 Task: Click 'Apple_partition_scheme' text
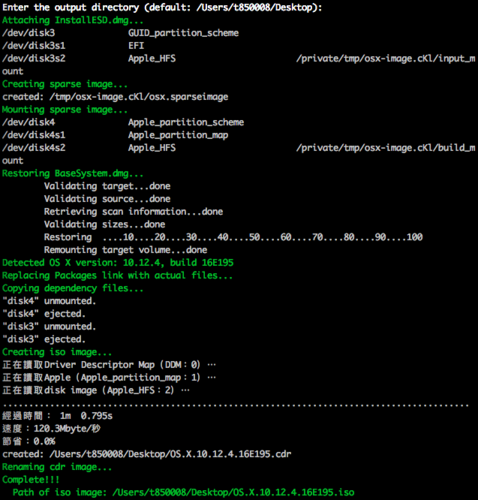(186, 122)
